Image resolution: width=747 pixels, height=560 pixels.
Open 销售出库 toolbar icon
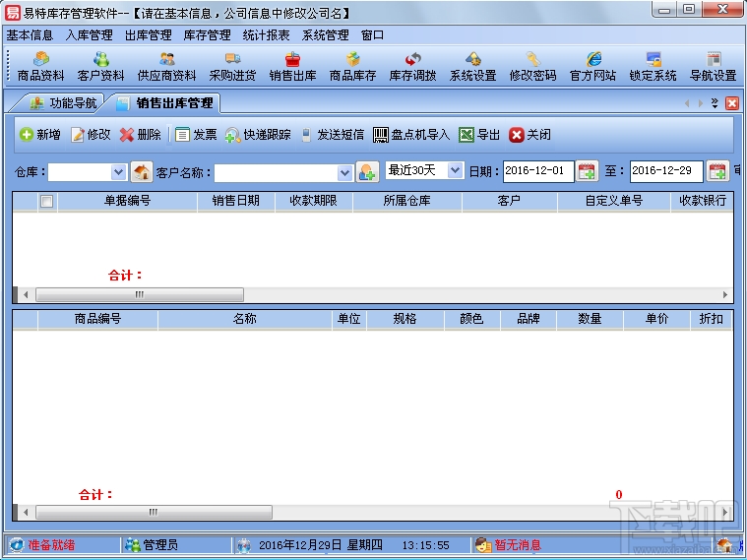pyautogui.click(x=292, y=67)
